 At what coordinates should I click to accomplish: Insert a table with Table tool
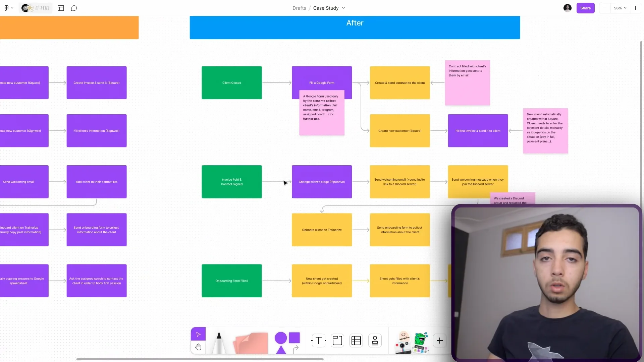tap(356, 341)
